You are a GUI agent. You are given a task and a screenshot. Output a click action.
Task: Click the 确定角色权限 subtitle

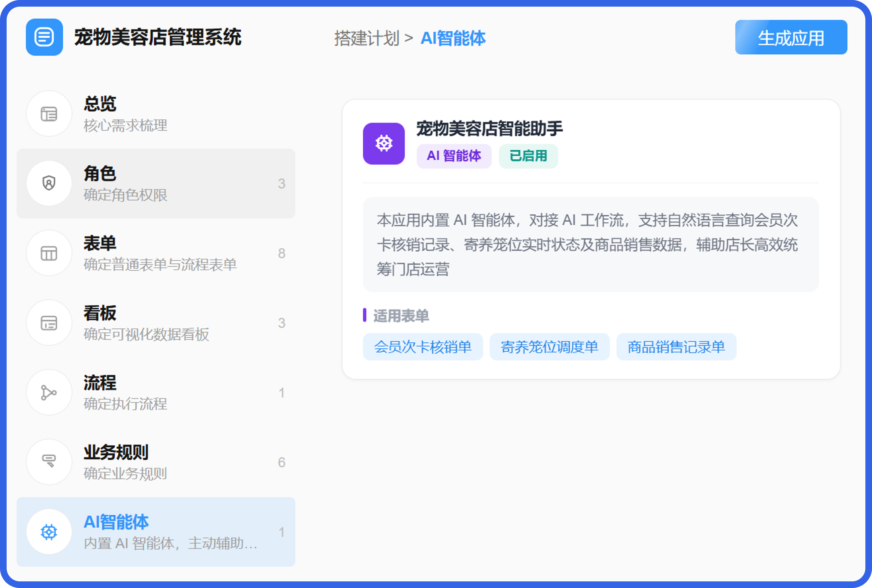click(x=125, y=195)
